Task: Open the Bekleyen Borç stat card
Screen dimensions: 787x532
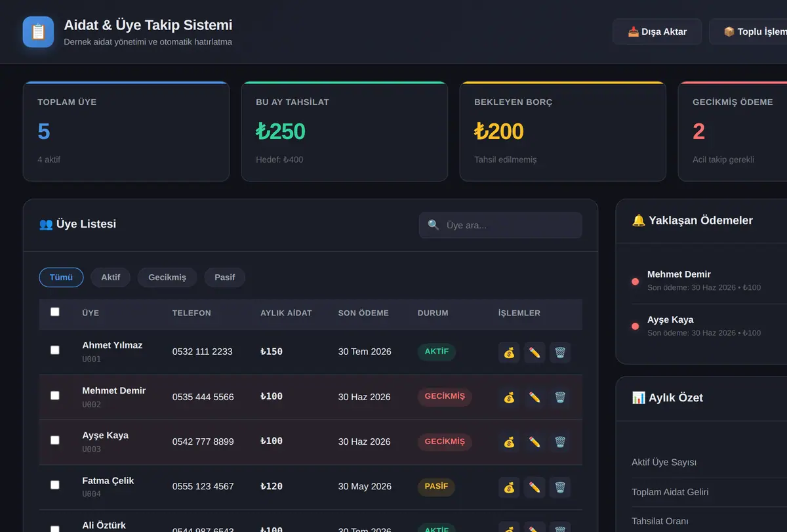Action: [x=563, y=131]
